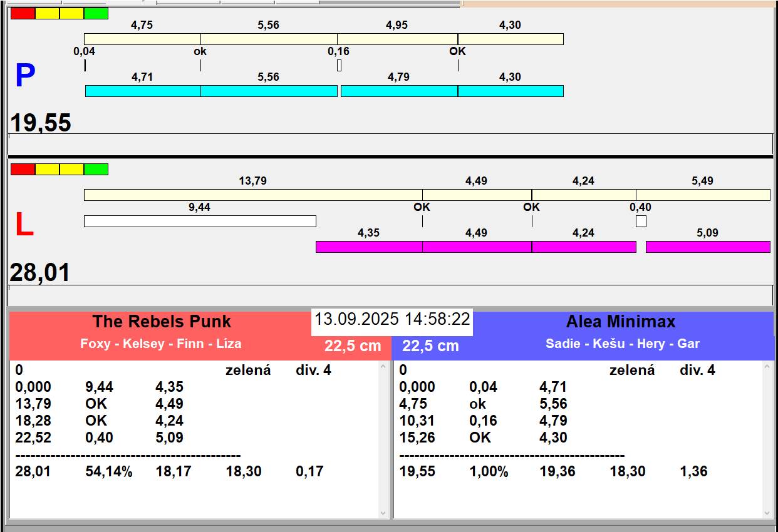Click the 54,14% value in results table
The width and height of the screenshot is (778, 532).
point(109,472)
